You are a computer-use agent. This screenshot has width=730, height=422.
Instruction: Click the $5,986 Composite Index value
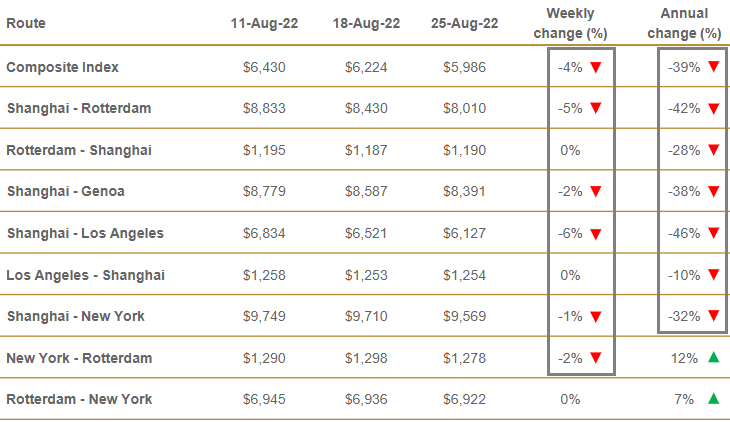click(x=466, y=67)
